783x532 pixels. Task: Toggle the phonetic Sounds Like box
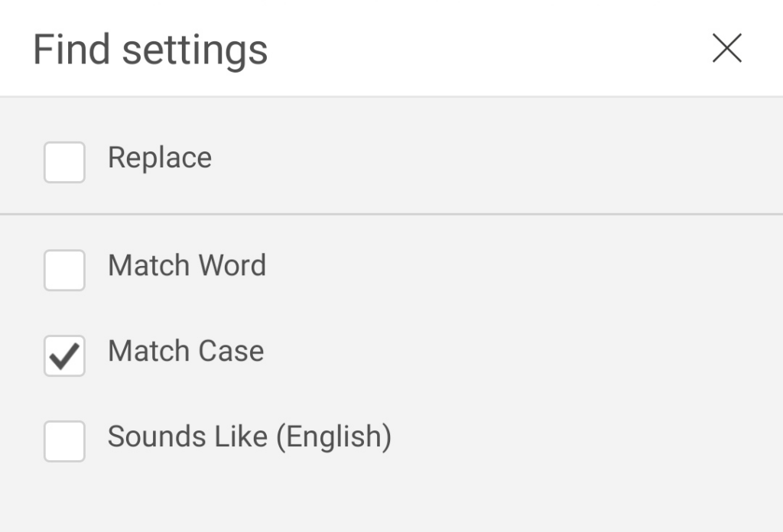click(x=64, y=441)
